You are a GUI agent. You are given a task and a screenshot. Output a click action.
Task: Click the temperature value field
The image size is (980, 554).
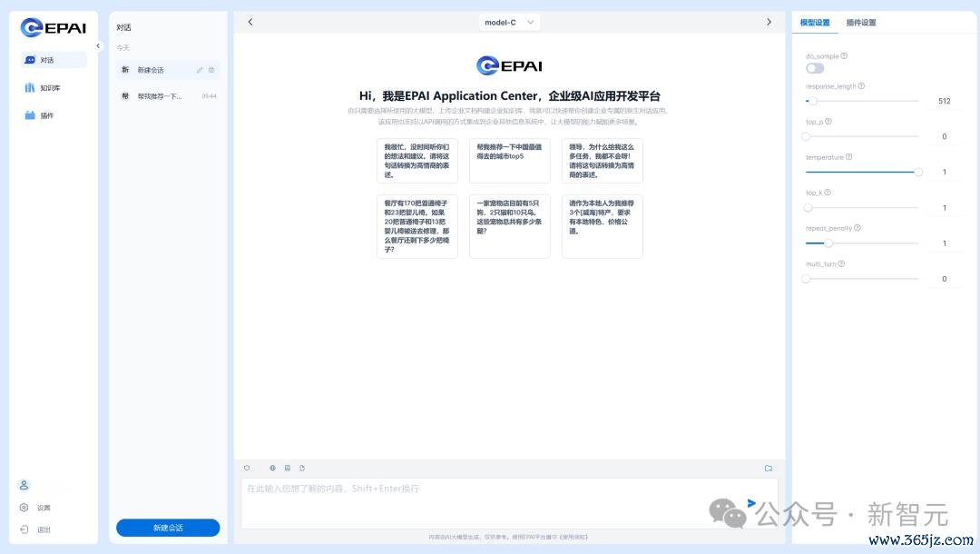(x=945, y=172)
